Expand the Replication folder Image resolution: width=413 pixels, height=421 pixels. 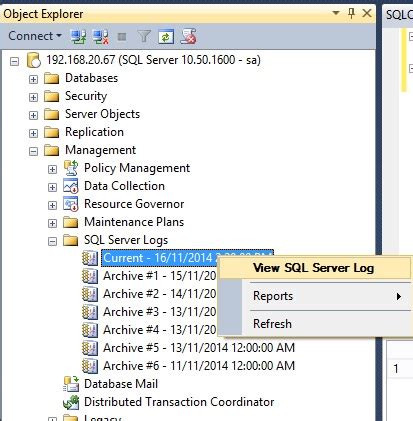click(33, 133)
